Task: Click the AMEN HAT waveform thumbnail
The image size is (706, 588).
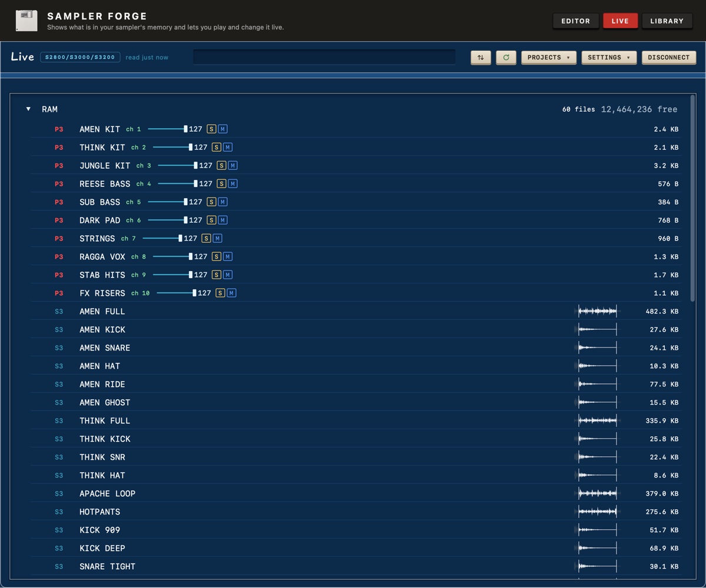Action: tap(598, 366)
